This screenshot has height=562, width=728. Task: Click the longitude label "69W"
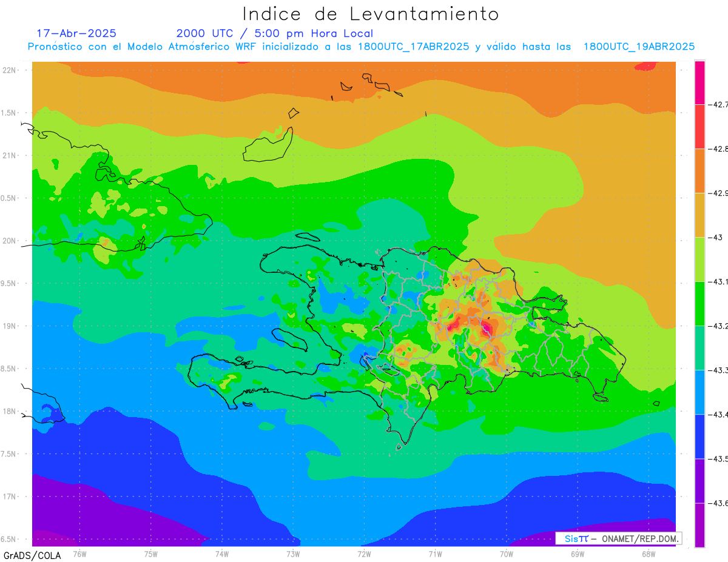click(x=578, y=555)
